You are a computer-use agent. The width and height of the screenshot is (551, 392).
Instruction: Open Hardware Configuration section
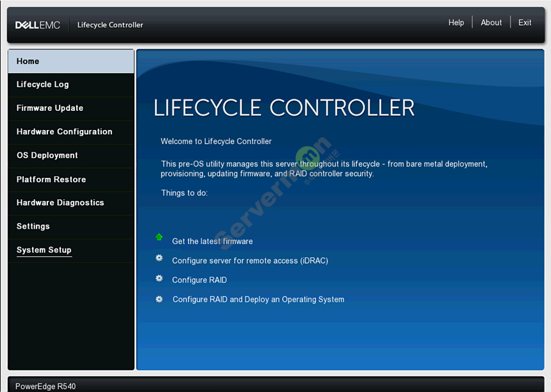71,132
